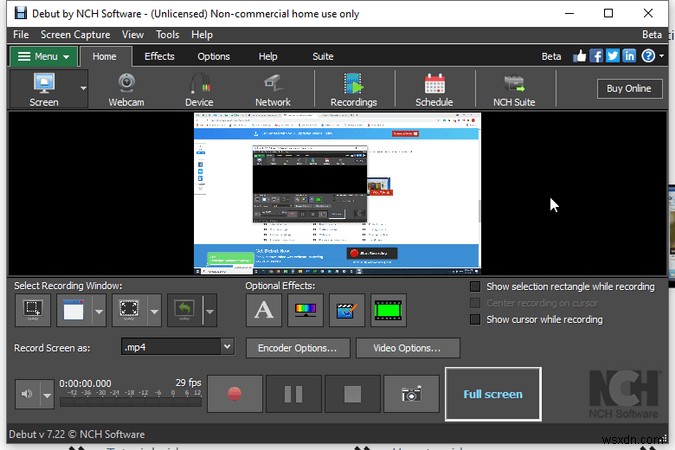Toggle Show cursor while recording checkbox
Screen dimensions: 675x450
point(475,320)
